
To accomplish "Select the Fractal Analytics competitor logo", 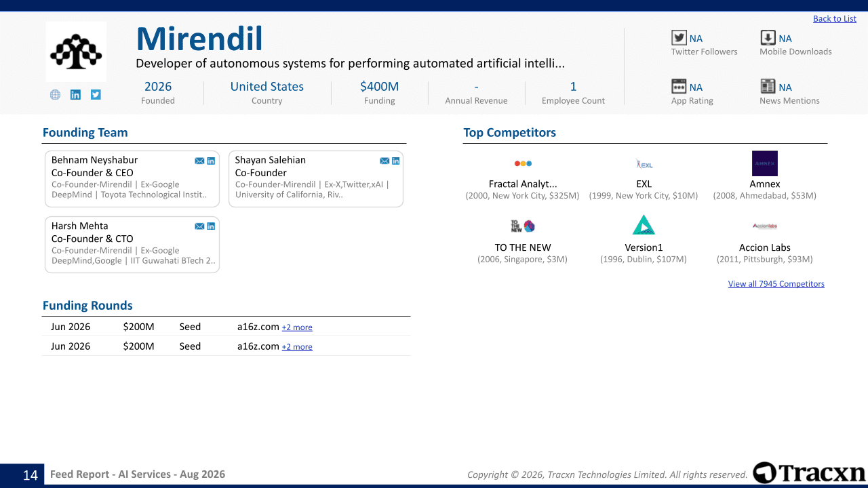I will click(523, 163).
